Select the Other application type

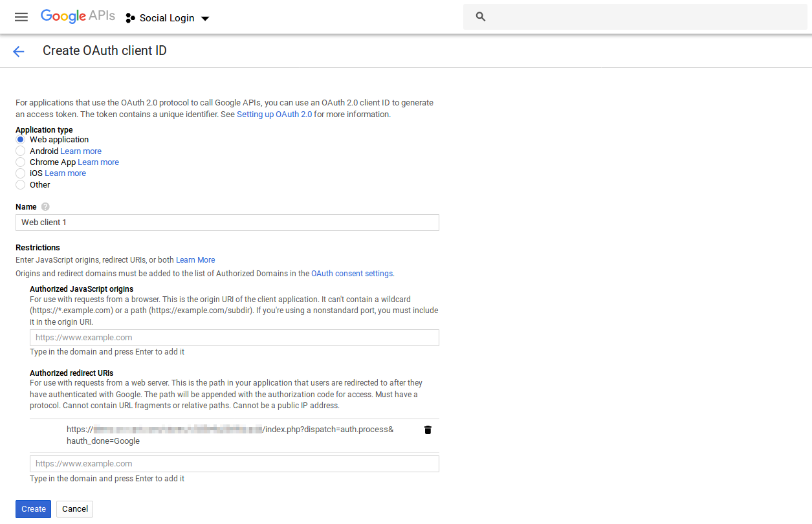20,185
